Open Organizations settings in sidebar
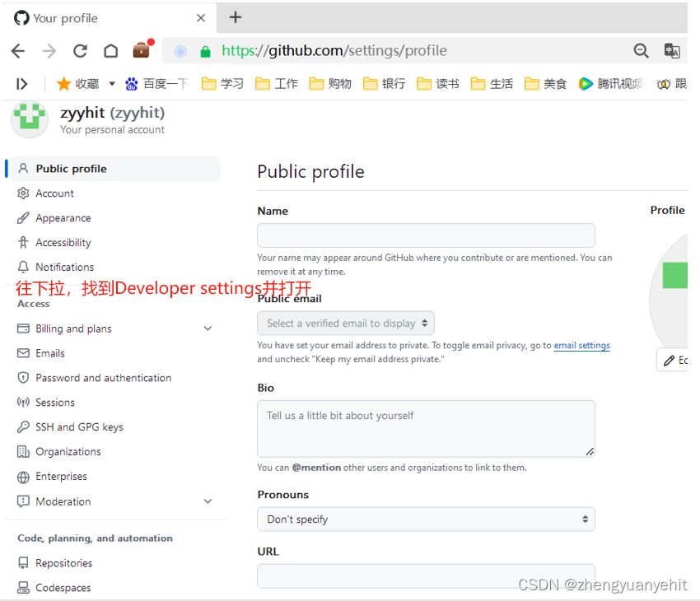The width and height of the screenshot is (700, 601). tap(59, 451)
